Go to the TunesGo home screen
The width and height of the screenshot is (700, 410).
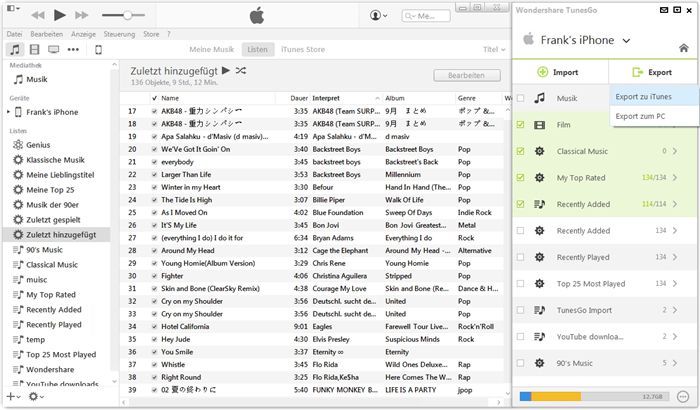click(683, 48)
